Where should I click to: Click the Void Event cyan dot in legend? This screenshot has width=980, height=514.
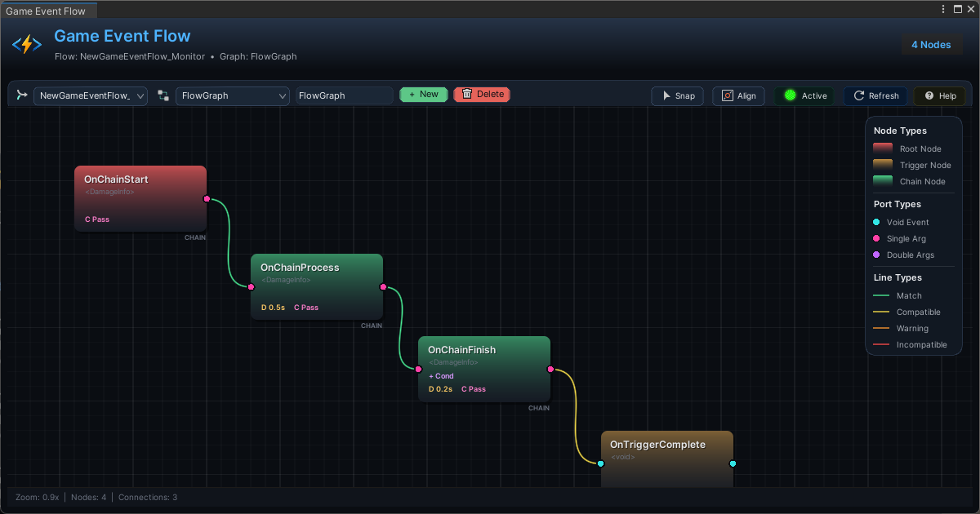click(877, 222)
